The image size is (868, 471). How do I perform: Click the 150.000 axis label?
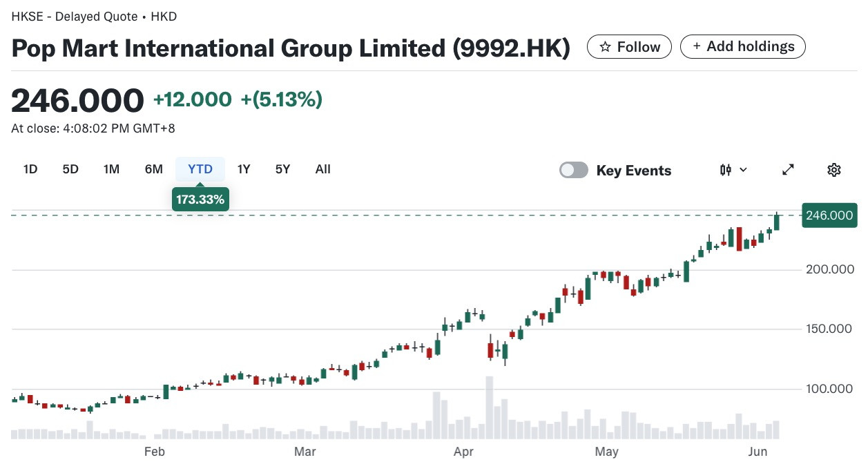click(x=829, y=329)
